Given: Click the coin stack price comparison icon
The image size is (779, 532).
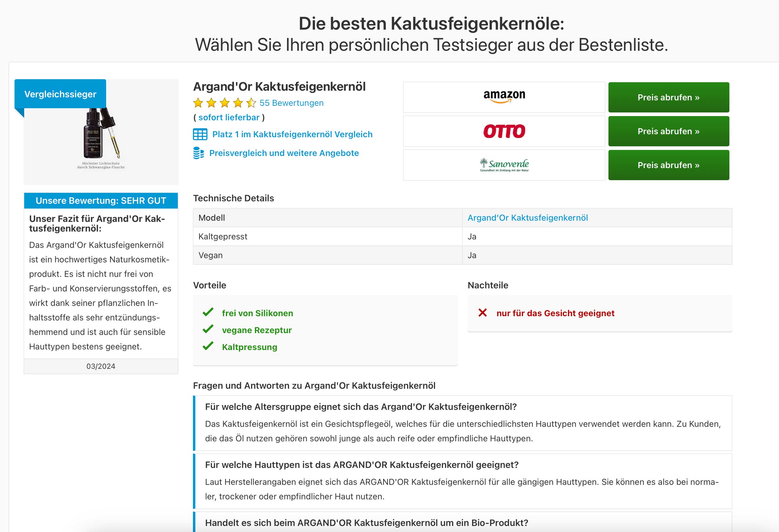Looking at the screenshot, I should click(x=198, y=153).
